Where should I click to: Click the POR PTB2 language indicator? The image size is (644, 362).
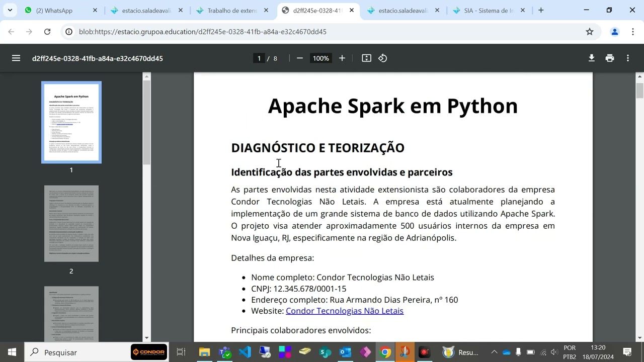[570, 352]
